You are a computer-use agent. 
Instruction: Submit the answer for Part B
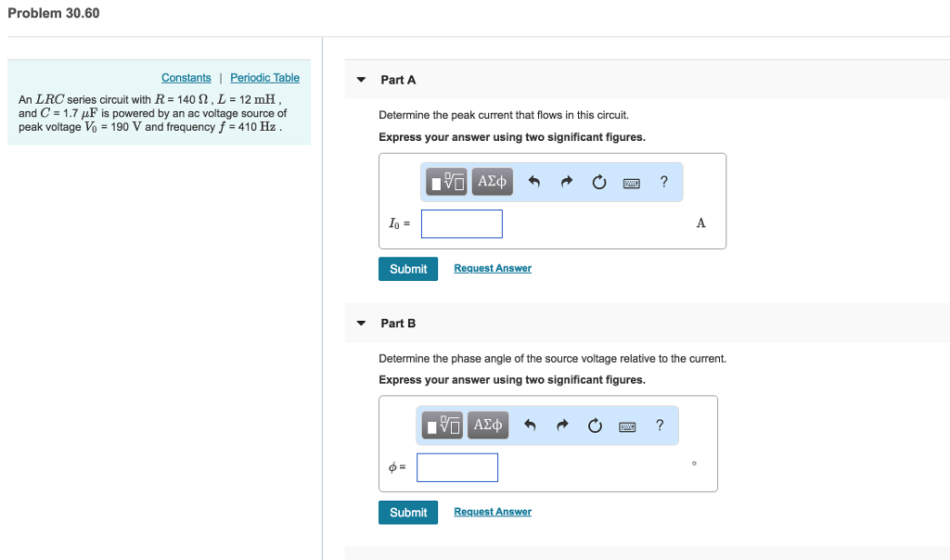(x=408, y=512)
